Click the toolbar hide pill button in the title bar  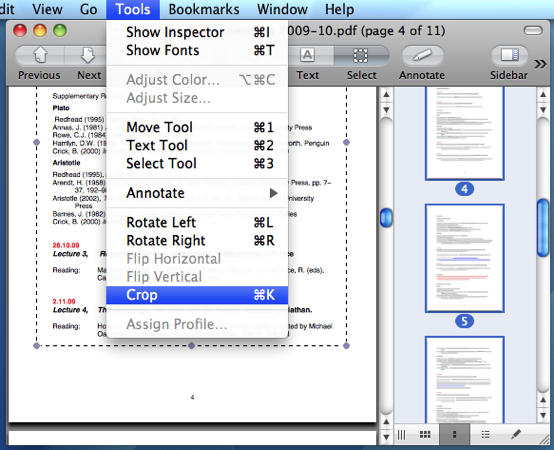(533, 30)
